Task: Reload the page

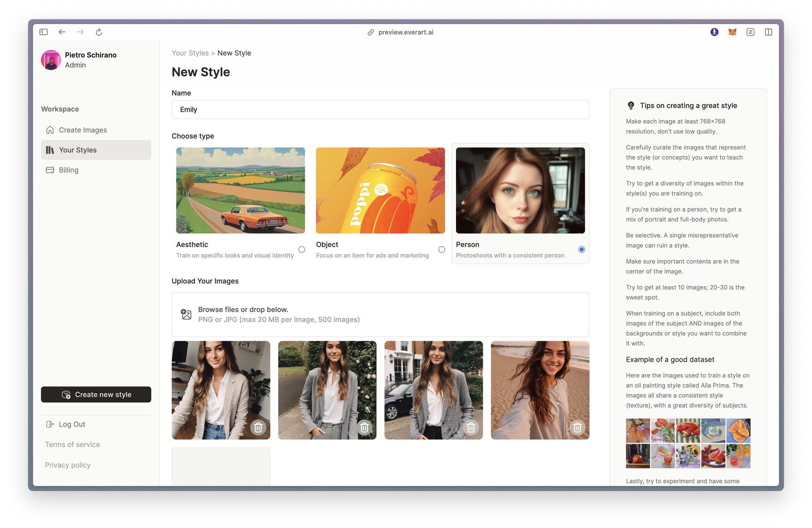Action: (x=99, y=32)
